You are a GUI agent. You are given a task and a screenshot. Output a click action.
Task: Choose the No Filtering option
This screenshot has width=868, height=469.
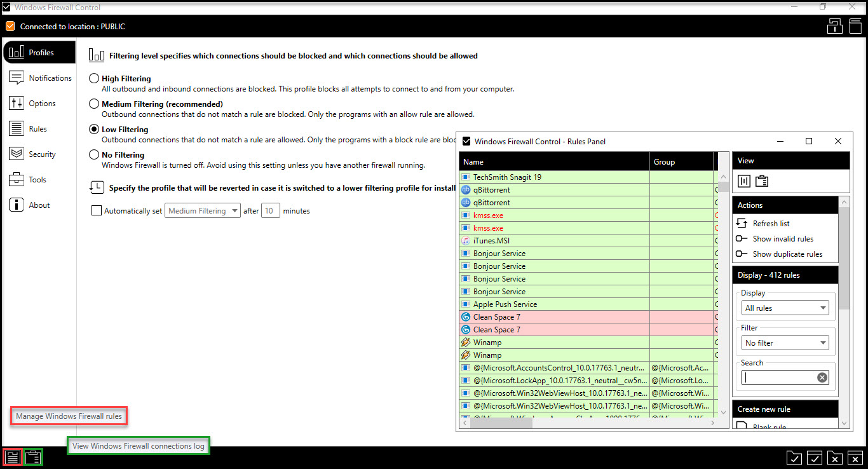pos(94,154)
